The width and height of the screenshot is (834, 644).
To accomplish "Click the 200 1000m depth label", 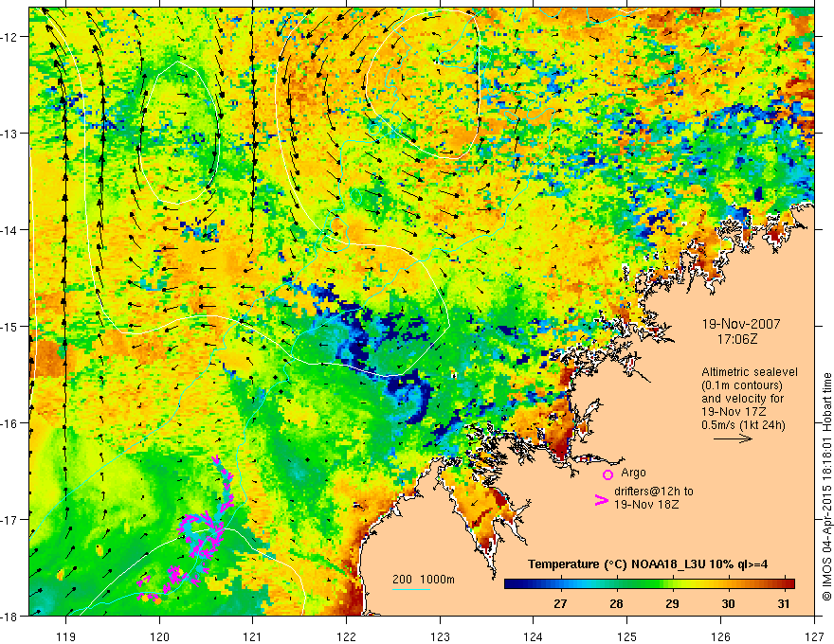I will 424,580.
